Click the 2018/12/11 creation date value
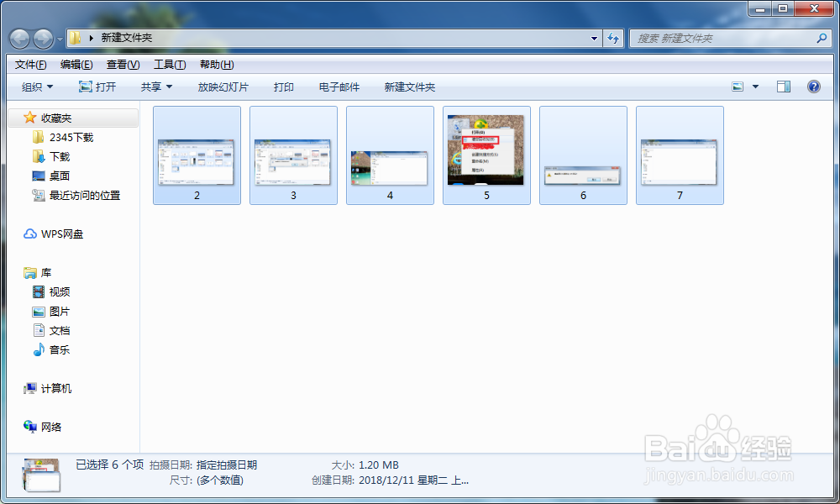 point(413,480)
